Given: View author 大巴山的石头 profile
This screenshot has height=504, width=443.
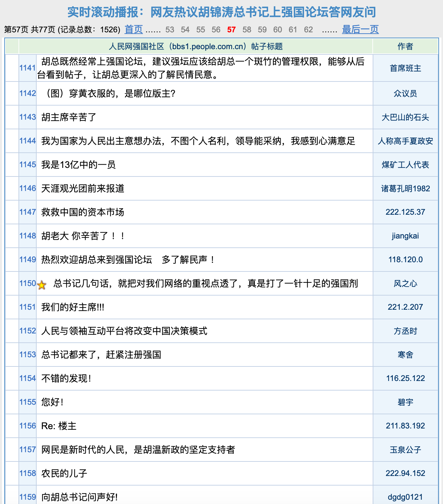Looking at the screenshot, I should point(405,117).
